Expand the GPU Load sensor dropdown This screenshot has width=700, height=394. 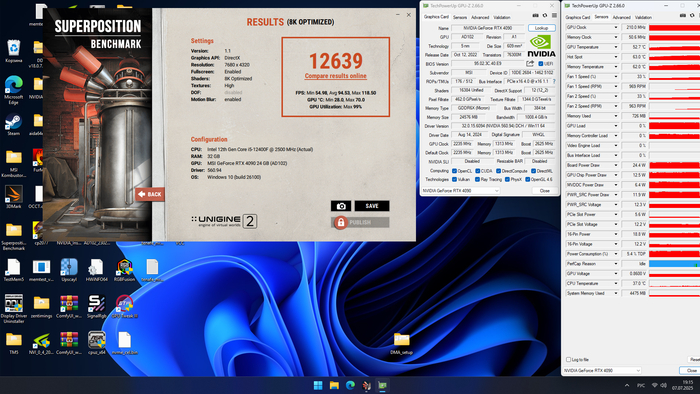[616, 126]
